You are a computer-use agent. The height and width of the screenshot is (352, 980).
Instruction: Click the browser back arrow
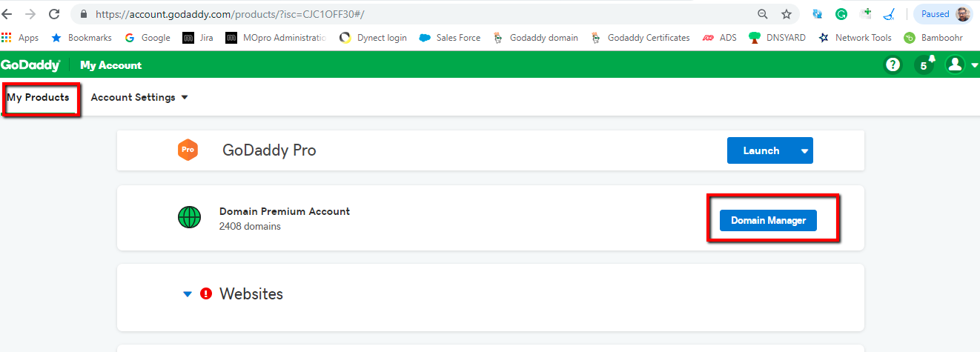pos(7,14)
